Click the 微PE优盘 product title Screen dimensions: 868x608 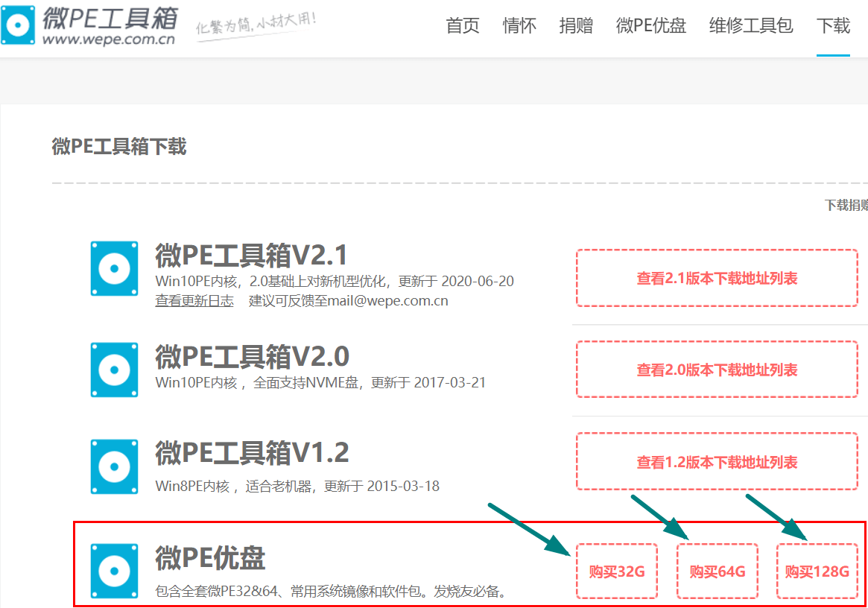point(210,557)
